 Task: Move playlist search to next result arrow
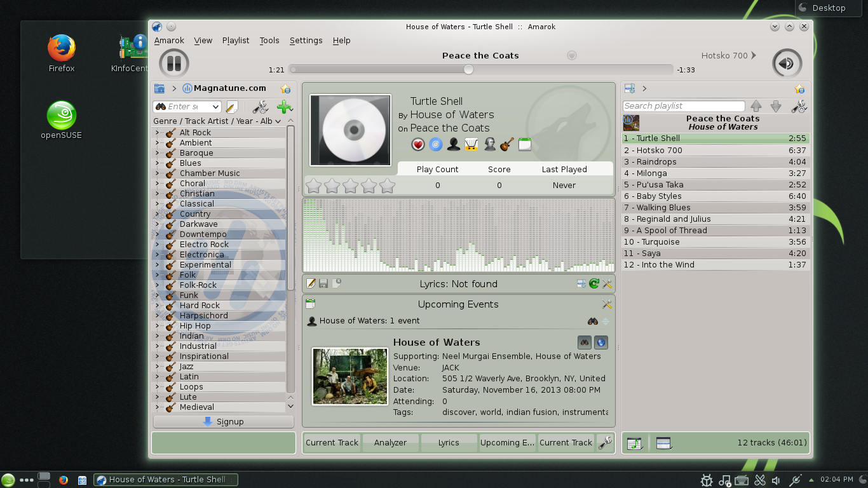pos(775,106)
